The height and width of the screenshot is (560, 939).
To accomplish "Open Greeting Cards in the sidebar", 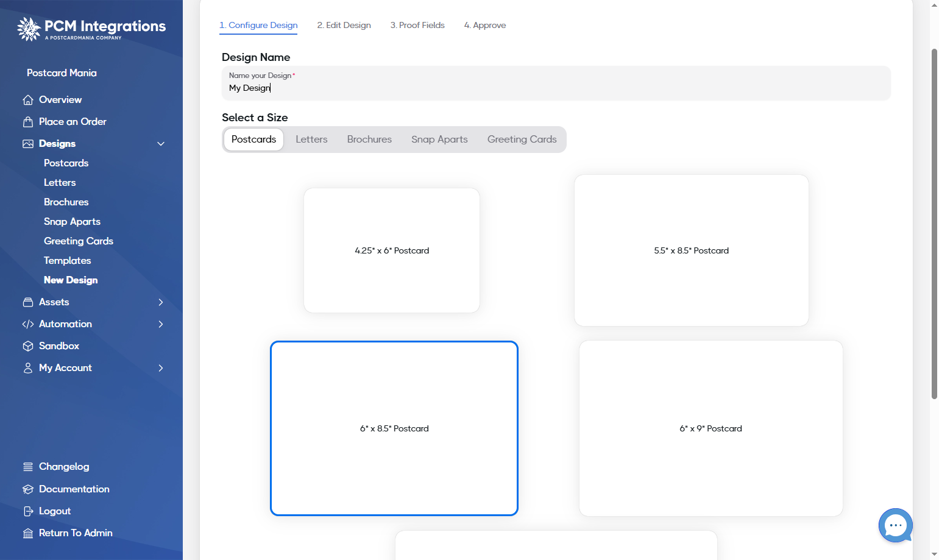I will click(79, 241).
